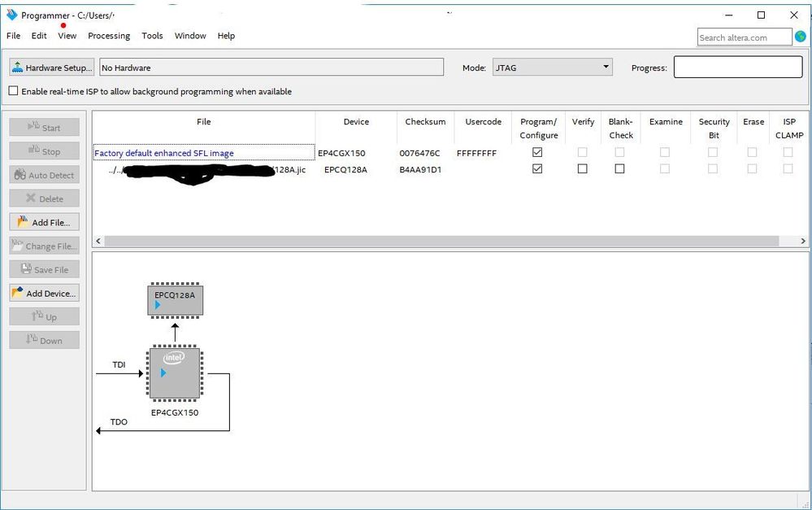The width and height of the screenshot is (812, 510).
Task: Click checksum value B4AA91D1
Action: click(420, 169)
